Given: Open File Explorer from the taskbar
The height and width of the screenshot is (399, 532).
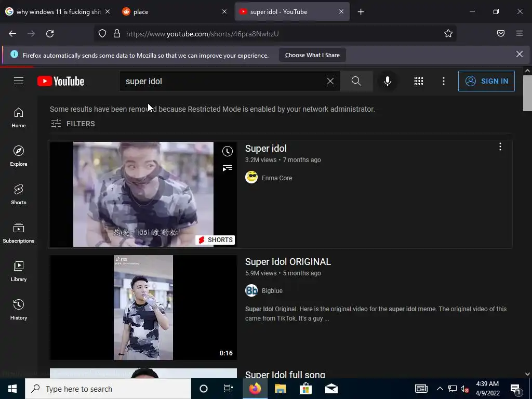Looking at the screenshot, I should point(280,389).
